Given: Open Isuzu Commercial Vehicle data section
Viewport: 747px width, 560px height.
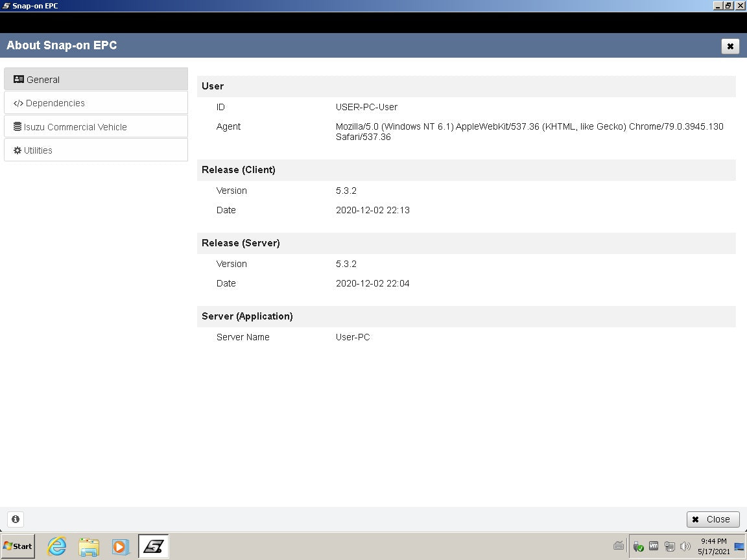Looking at the screenshot, I should [95, 127].
